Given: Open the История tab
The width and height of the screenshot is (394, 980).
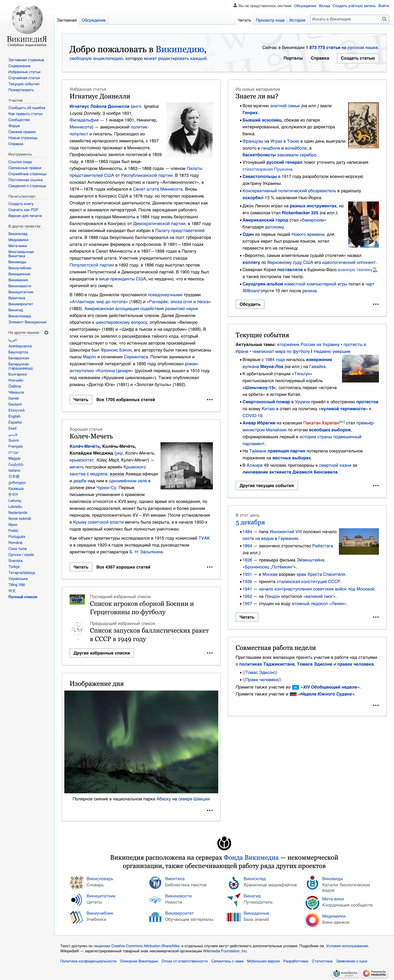Looking at the screenshot, I should click(297, 20).
